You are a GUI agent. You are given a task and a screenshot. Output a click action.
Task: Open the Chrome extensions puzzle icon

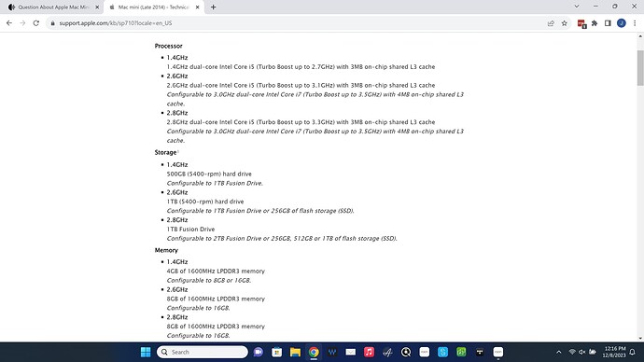595,23
